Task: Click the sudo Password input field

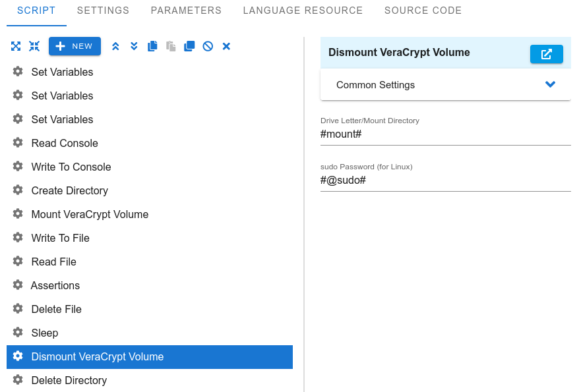Action: click(x=446, y=181)
